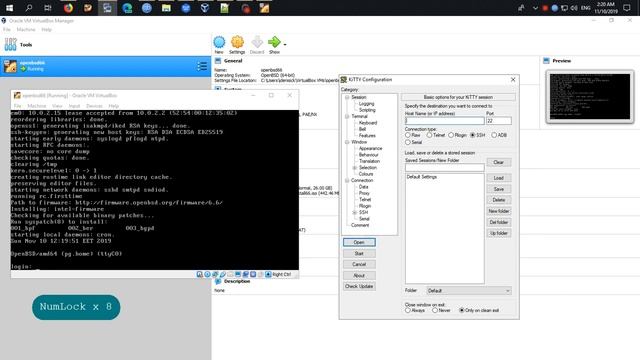Click the Save session button
This screenshot has width=640, height=360.
coord(499,189)
